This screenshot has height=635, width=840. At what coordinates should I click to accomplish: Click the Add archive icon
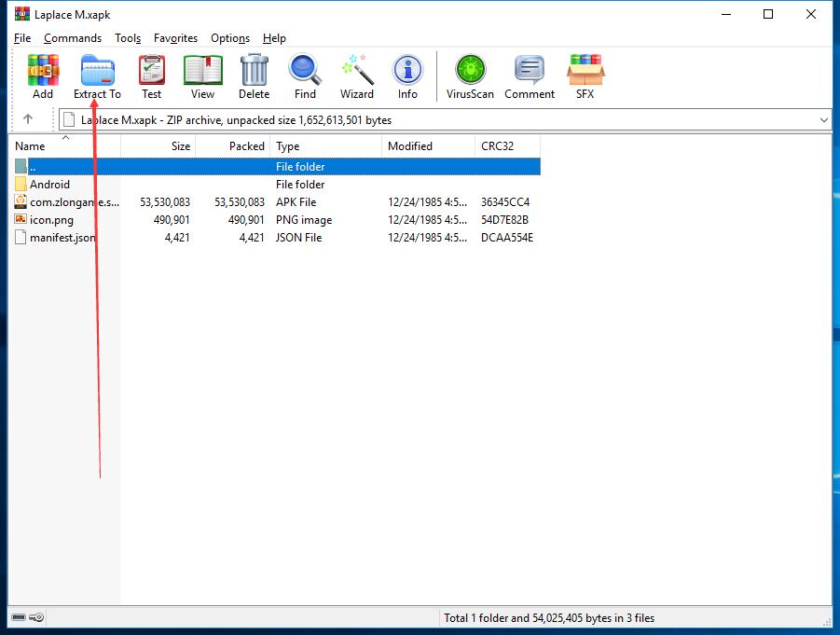coord(42,75)
